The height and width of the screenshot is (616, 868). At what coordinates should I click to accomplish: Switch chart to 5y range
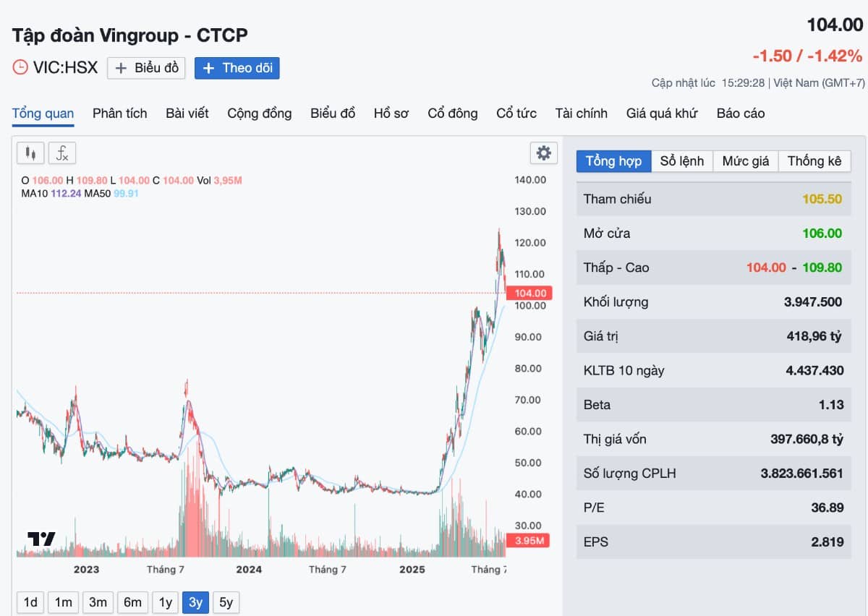click(226, 602)
